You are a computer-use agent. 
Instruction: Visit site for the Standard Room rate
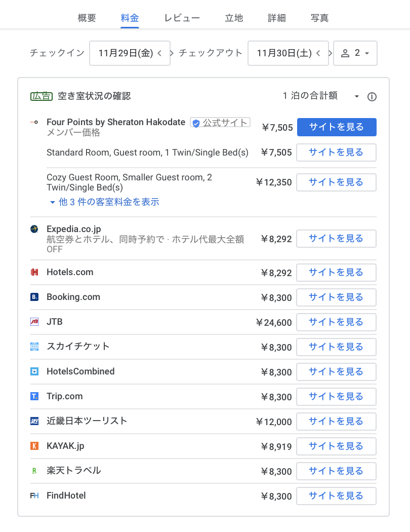click(x=336, y=153)
